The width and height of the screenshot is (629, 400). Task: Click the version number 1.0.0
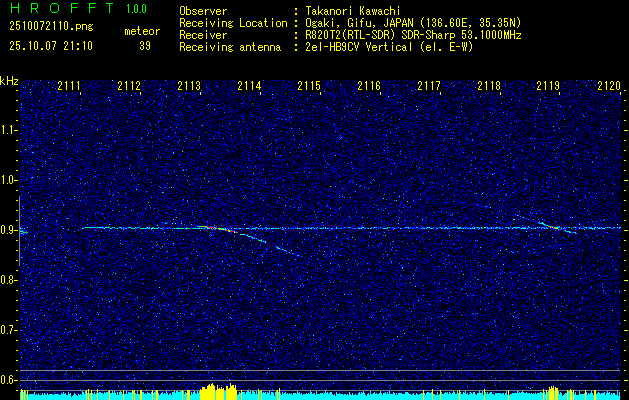pyautogui.click(x=136, y=9)
